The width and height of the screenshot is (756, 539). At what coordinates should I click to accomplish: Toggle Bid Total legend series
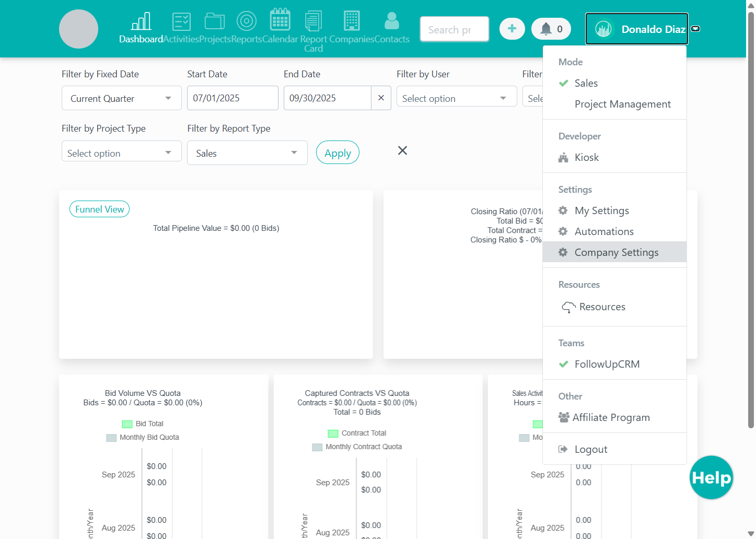143,424
